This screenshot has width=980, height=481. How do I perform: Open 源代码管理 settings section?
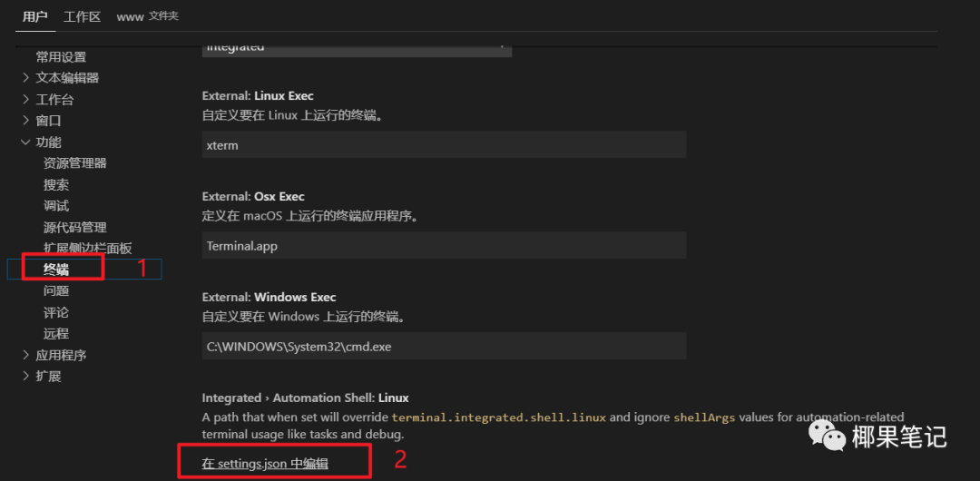click(75, 227)
